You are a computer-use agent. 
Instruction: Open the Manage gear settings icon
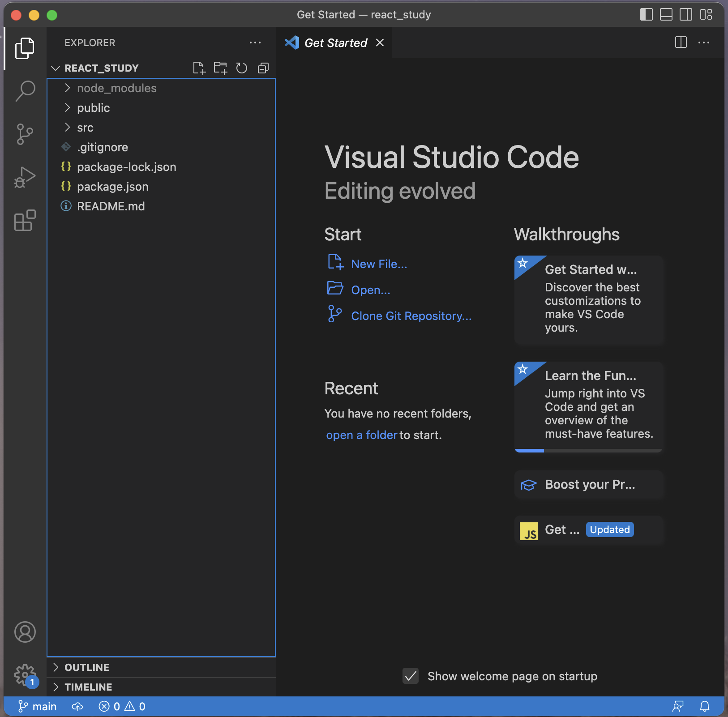point(25,675)
